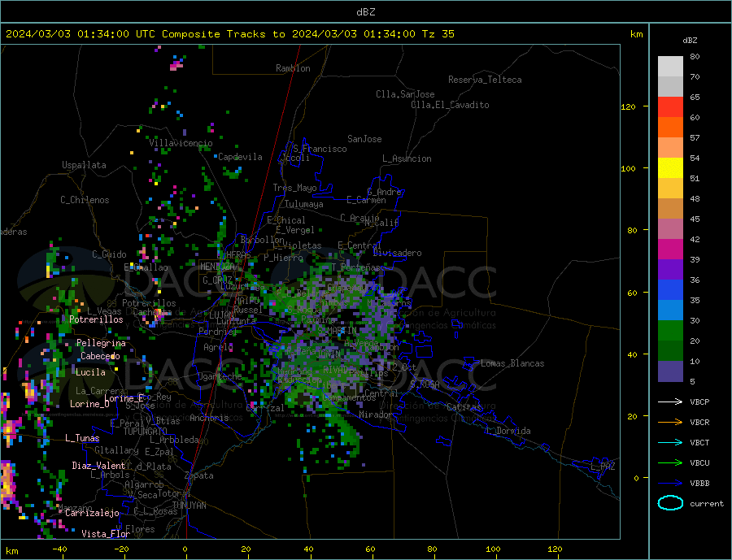Screen dimensions: 732x560
Task: Click the 'Reserva_Telteca' map label
Action: tap(485, 80)
